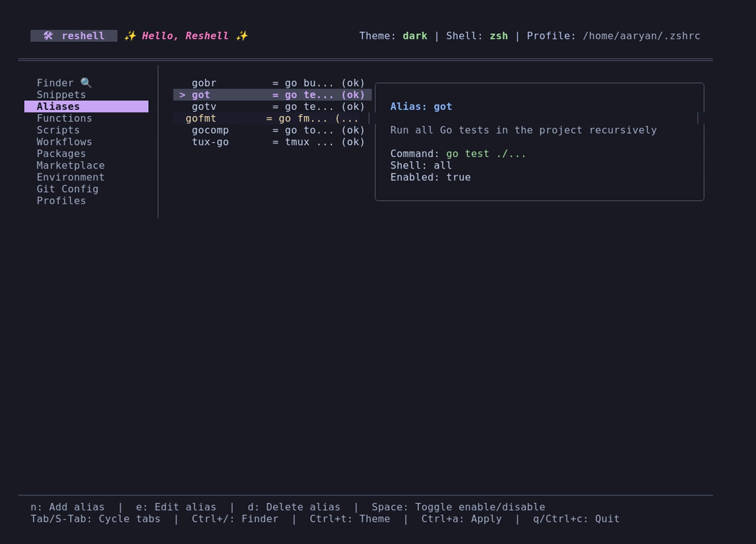Click the 'q/Ctrl+c: Quit' footer hint
Image resolution: width=756 pixels, height=544 pixels.
point(576,519)
